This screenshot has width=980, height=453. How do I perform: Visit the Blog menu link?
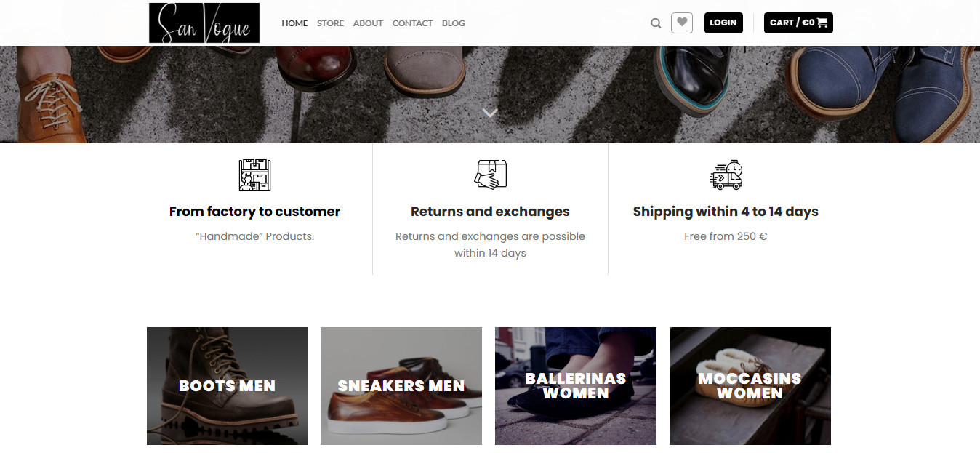coord(453,23)
